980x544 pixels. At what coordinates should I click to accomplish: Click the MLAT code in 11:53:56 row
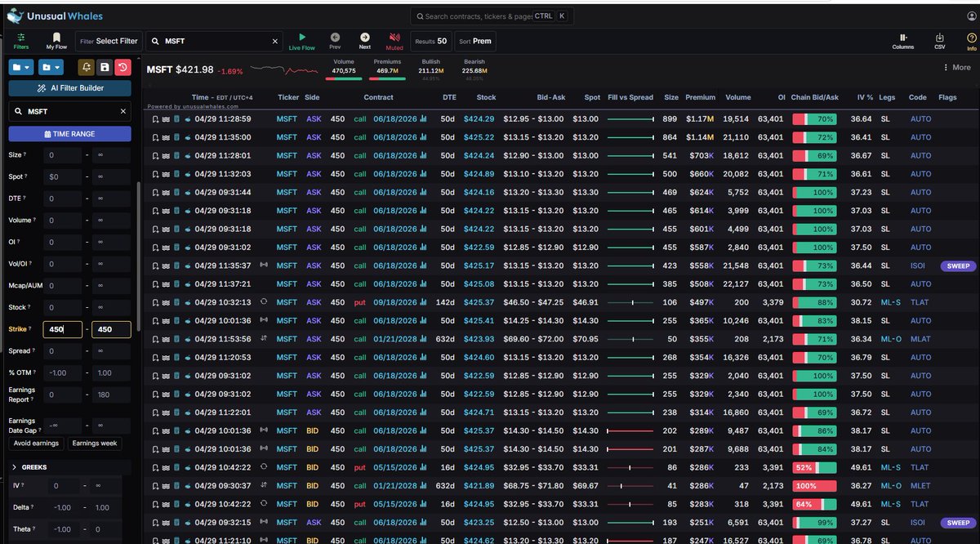click(x=920, y=339)
